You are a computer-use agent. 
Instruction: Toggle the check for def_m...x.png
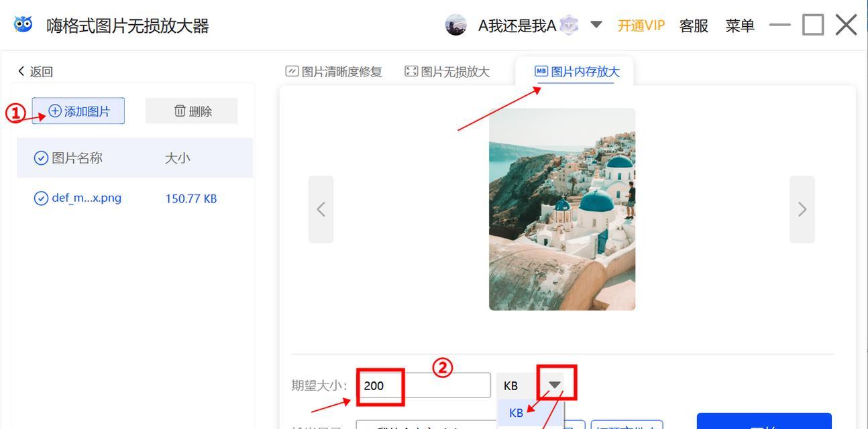[x=41, y=198]
